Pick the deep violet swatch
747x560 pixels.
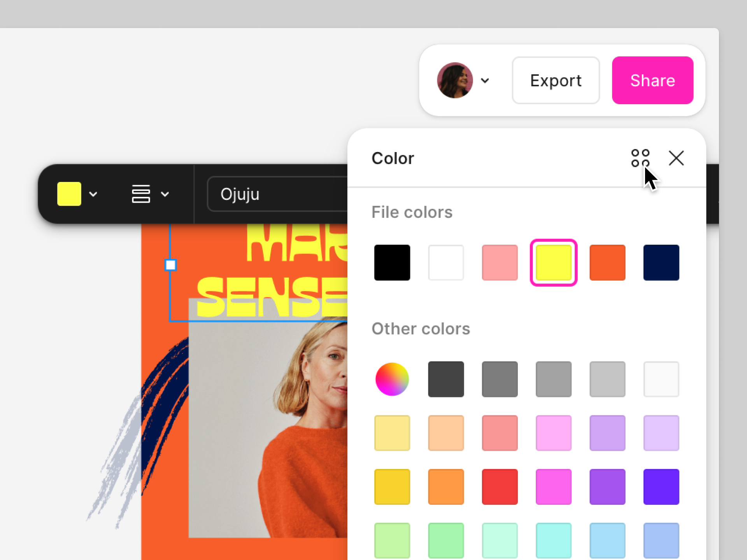(x=661, y=487)
